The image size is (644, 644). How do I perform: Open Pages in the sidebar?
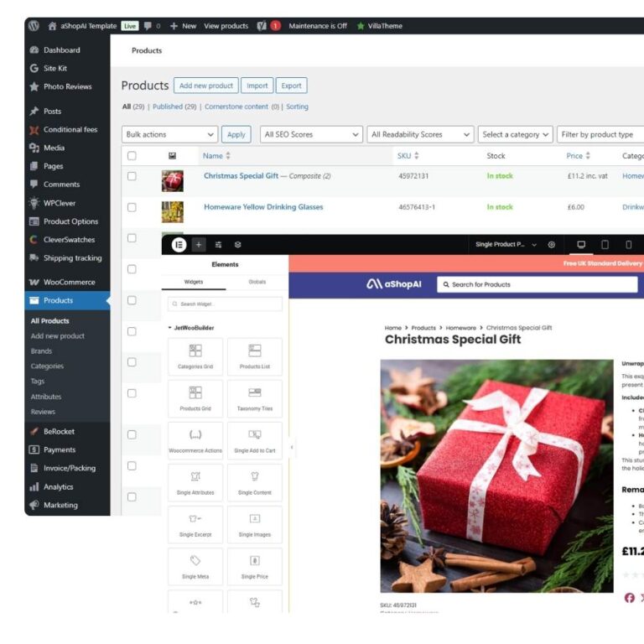coord(53,166)
